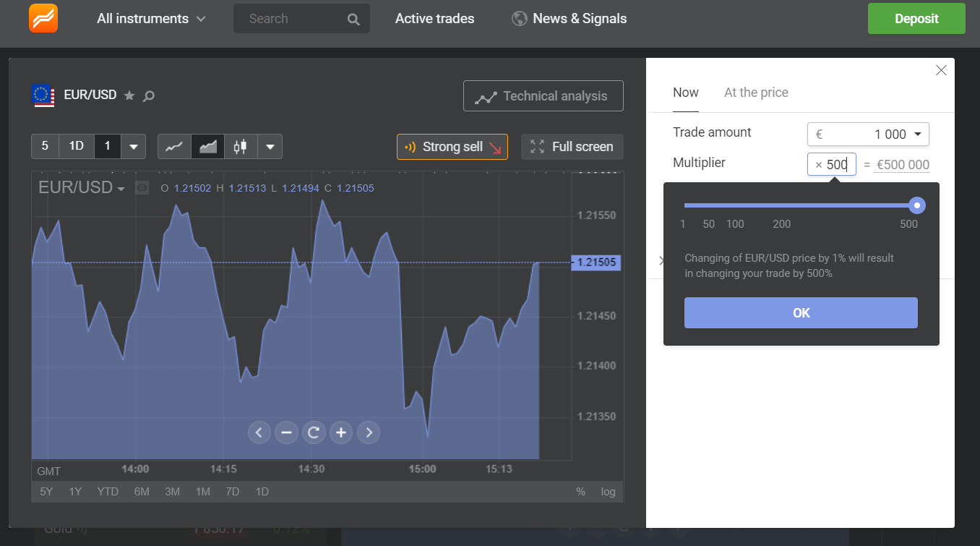Toggle the log scale option
The height and width of the screenshot is (546, 980).
click(609, 492)
